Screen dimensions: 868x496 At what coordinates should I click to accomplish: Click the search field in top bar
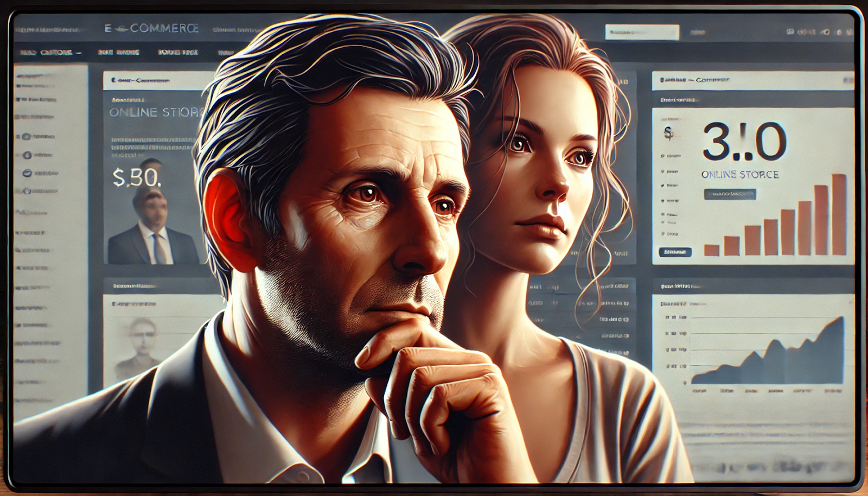[642, 33]
